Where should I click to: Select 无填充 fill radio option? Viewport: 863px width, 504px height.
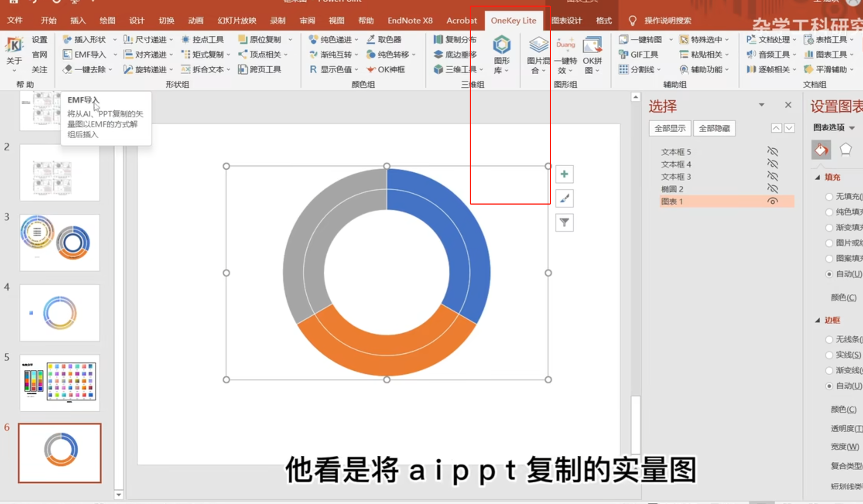pos(829,197)
